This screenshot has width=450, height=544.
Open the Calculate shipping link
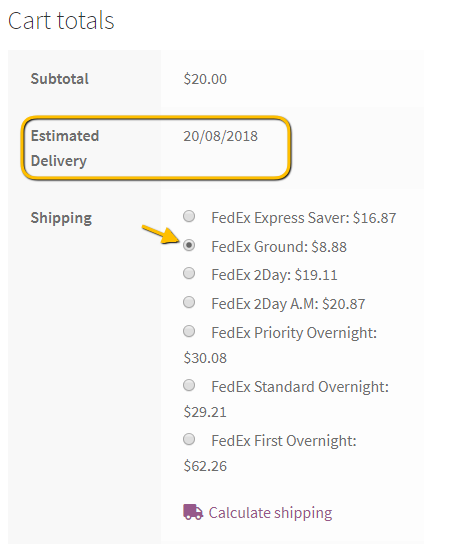click(x=270, y=513)
